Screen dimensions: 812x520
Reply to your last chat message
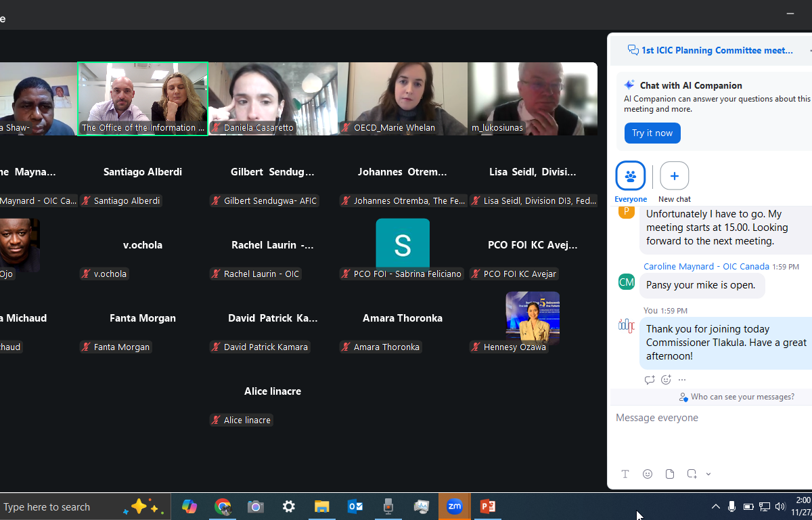coord(650,380)
